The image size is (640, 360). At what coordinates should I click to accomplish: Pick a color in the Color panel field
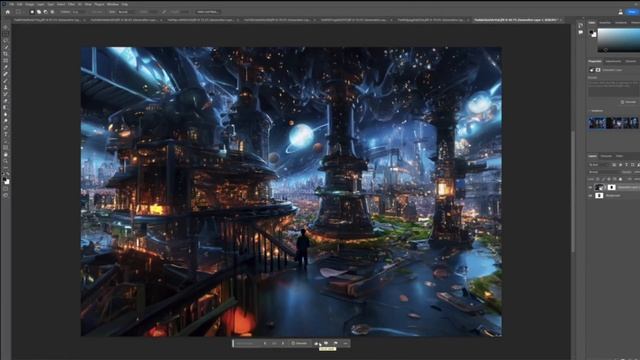[x=618, y=40]
